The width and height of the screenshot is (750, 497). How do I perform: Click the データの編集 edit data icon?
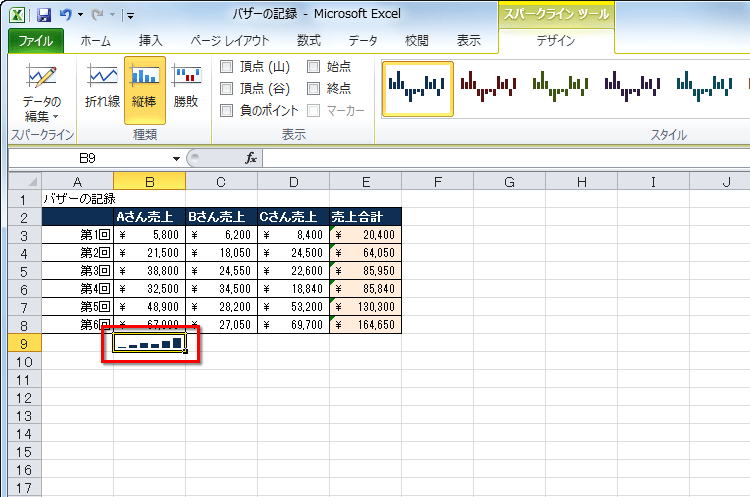point(41,90)
